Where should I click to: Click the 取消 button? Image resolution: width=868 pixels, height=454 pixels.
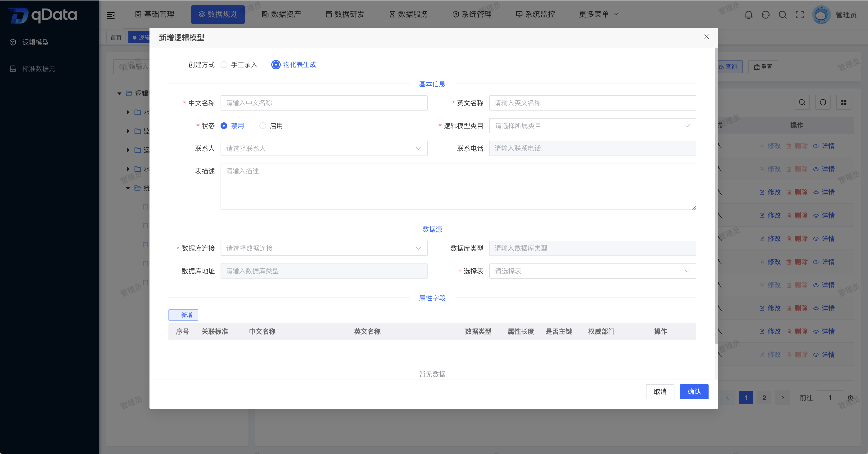(x=660, y=392)
